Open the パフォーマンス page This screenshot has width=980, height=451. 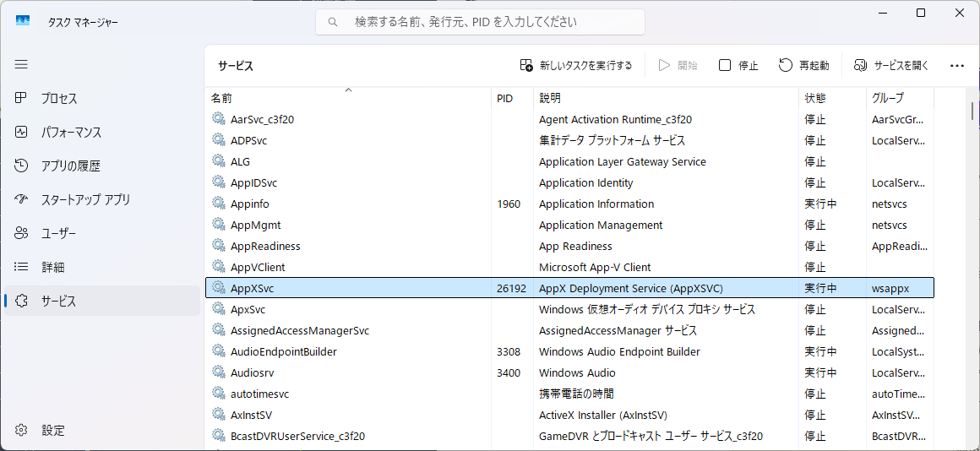tap(71, 133)
